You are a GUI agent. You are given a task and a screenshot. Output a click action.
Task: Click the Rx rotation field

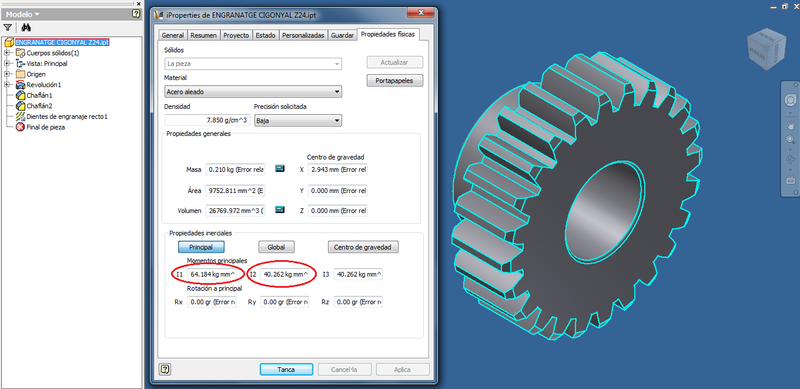click(211, 302)
